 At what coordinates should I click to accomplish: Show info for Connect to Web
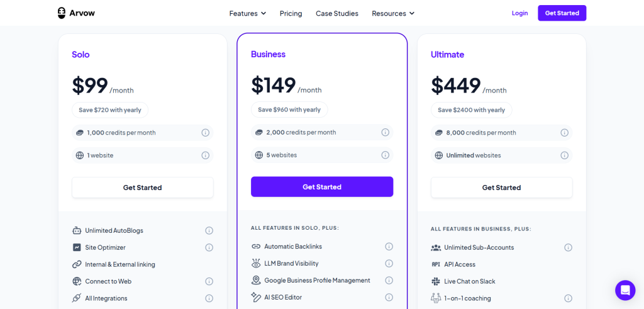coord(209,281)
